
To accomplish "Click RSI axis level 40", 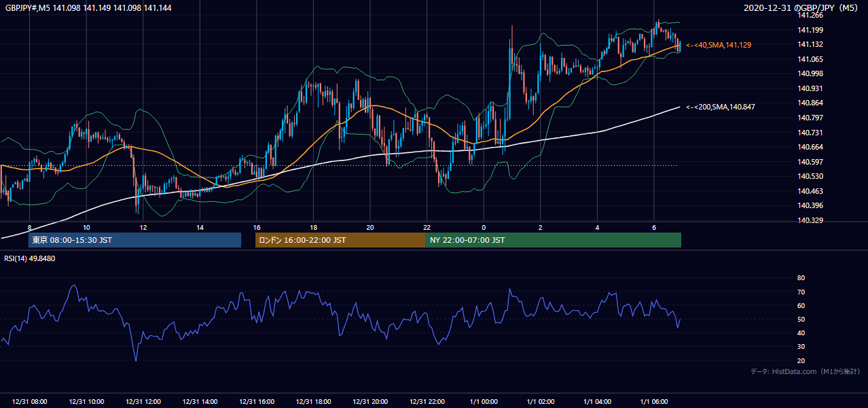I will (x=801, y=333).
